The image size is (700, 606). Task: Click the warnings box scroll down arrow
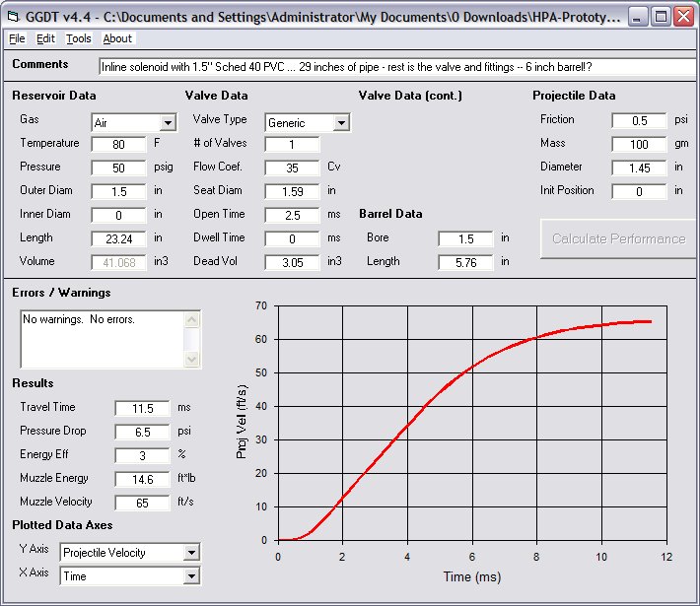point(192,360)
